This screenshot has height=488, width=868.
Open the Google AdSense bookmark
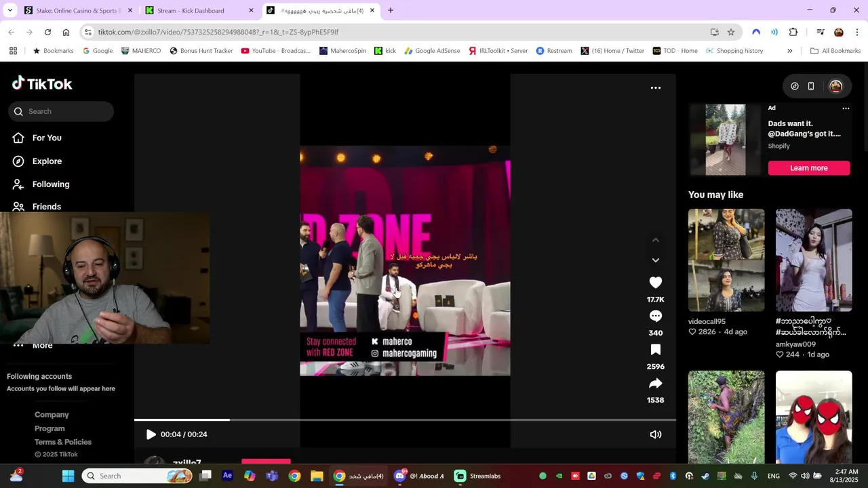pyautogui.click(x=431, y=51)
